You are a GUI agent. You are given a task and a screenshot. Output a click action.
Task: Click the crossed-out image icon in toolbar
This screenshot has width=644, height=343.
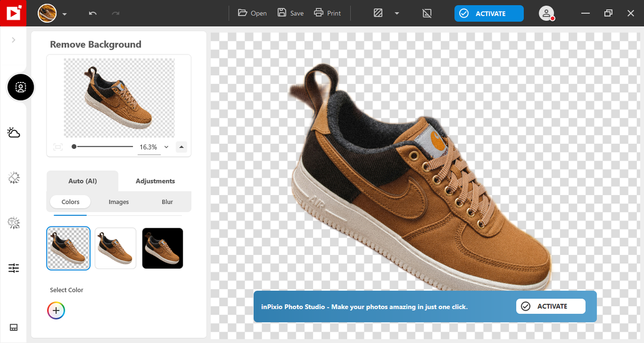pos(427,13)
